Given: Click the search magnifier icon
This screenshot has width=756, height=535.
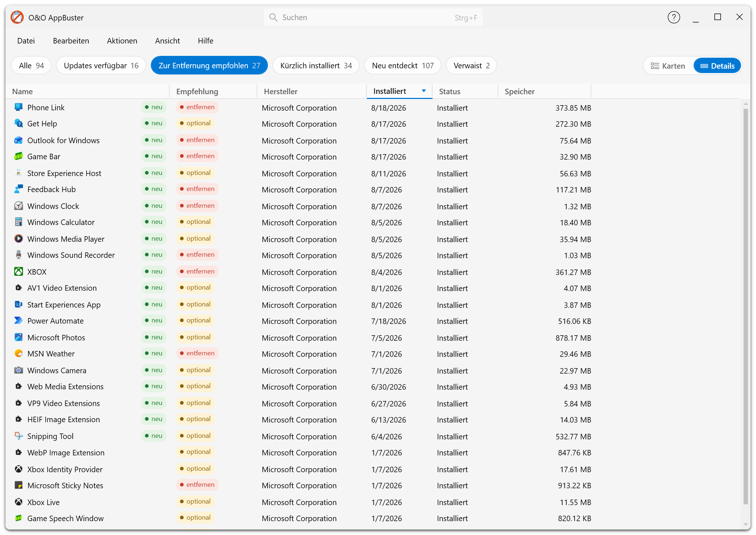Looking at the screenshot, I should [273, 17].
